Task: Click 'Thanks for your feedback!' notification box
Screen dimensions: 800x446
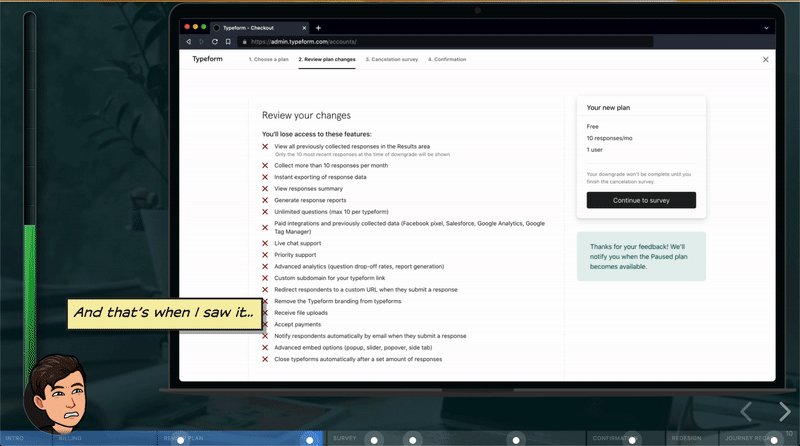Action: [x=641, y=256]
